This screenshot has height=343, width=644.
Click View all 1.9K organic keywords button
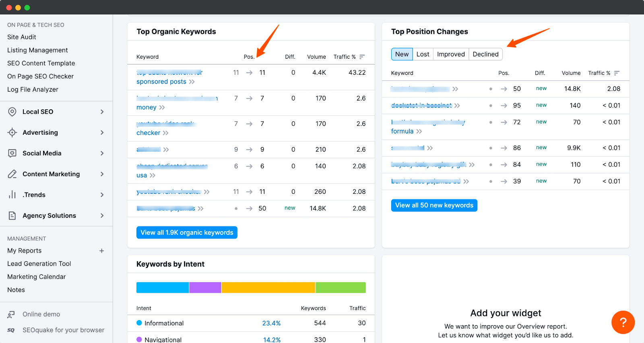(187, 232)
